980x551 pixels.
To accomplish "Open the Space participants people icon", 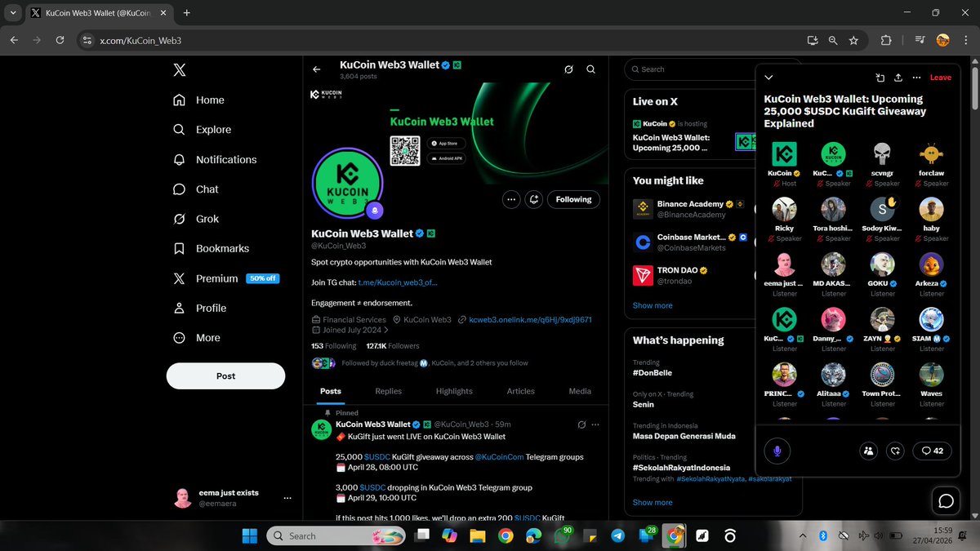I will click(x=869, y=450).
